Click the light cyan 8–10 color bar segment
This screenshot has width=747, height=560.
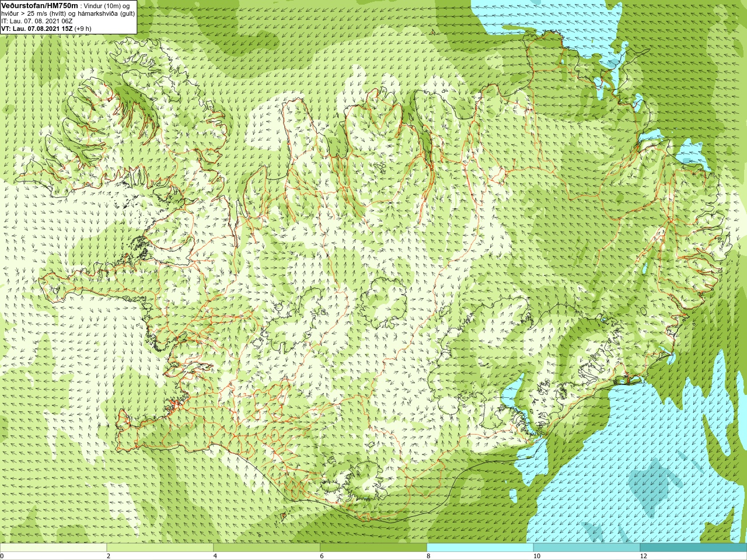click(480, 547)
